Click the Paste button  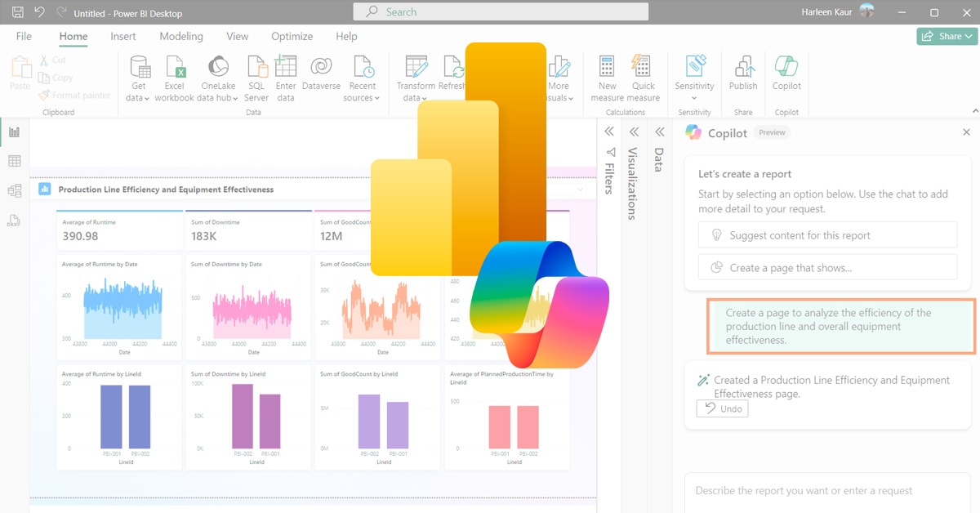coord(20,74)
